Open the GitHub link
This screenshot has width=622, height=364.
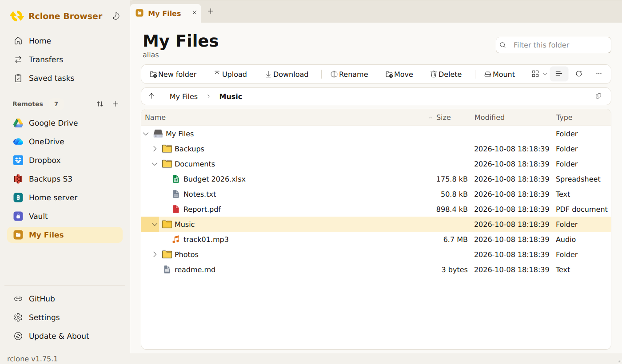pos(65,299)
